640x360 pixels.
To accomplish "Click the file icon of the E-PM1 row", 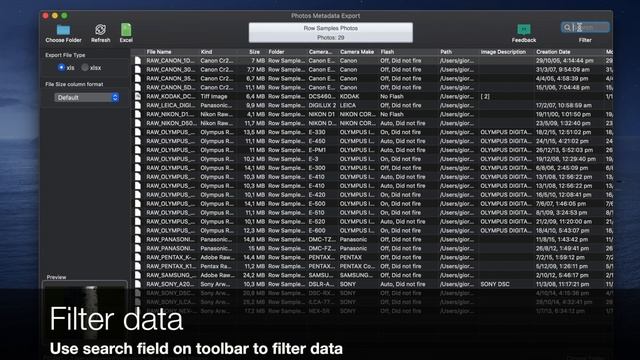I will 138,150.
